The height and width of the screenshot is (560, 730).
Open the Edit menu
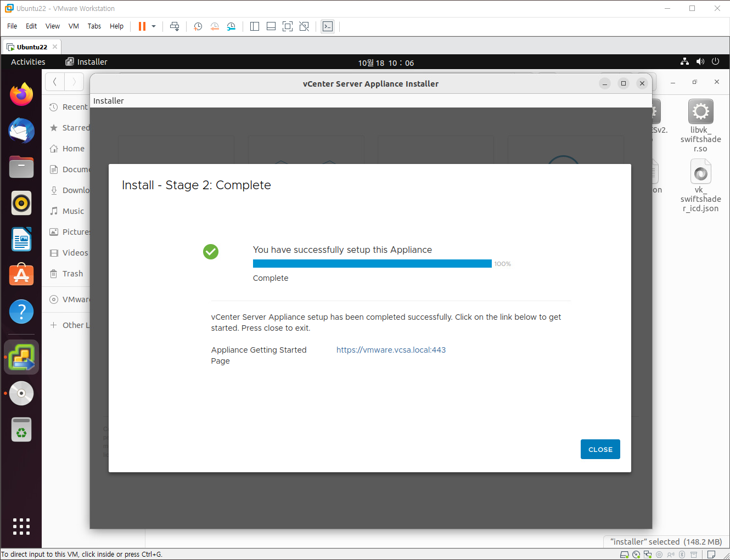(31, 26)
